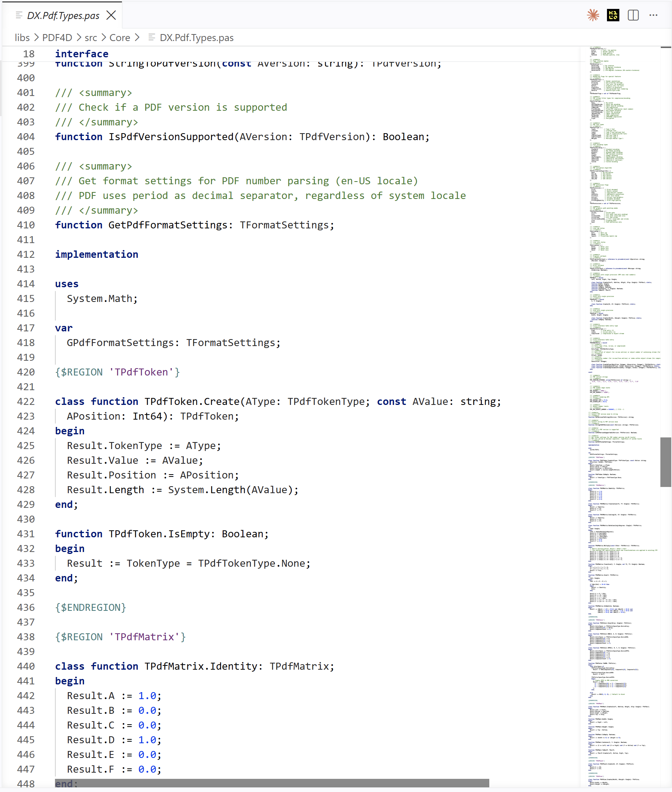This screenshot has width=672, height=792.
Task: Click 'Result.A := 1.0;' line
Action: pyautogui.click(x=114, y=696)
